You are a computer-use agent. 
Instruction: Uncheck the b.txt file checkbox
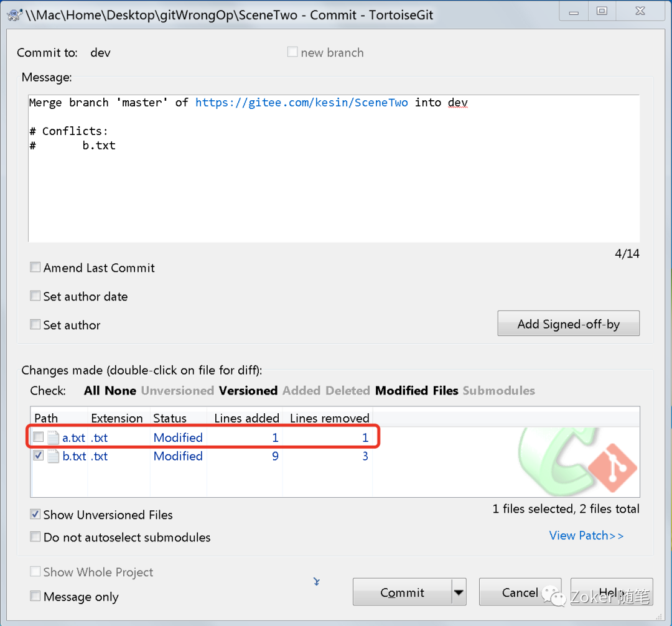coord(39,455)
